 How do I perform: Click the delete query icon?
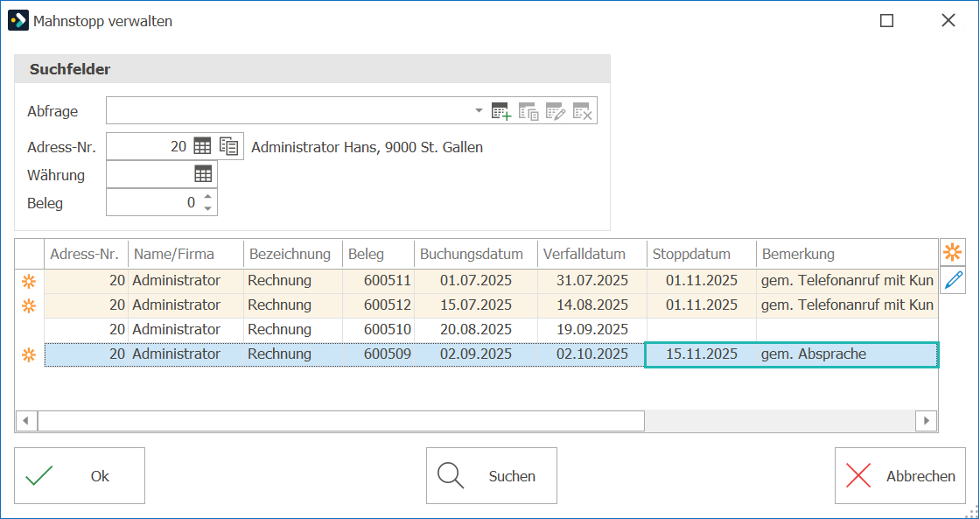pos(583,111)
